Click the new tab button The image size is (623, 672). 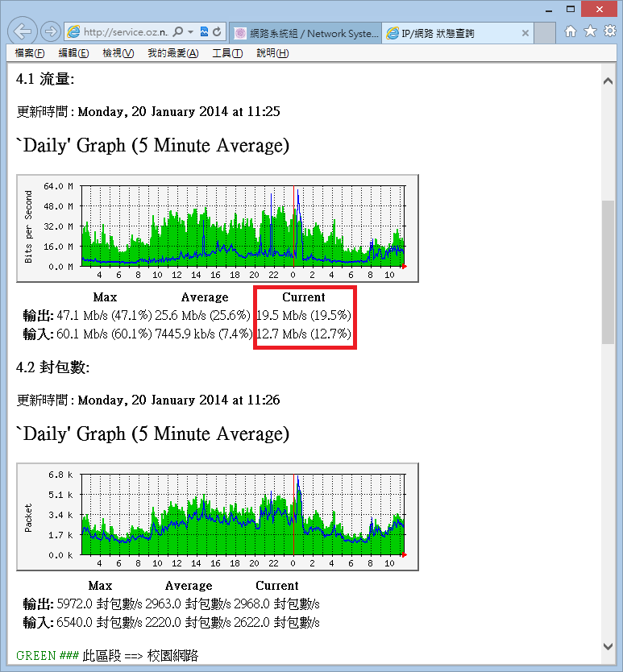pos(546,33)
